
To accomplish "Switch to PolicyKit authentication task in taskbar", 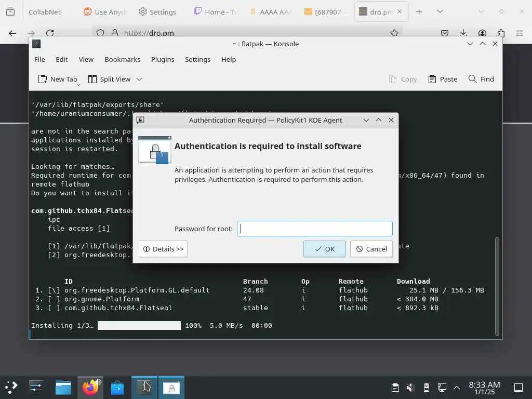I will point(171,387).
